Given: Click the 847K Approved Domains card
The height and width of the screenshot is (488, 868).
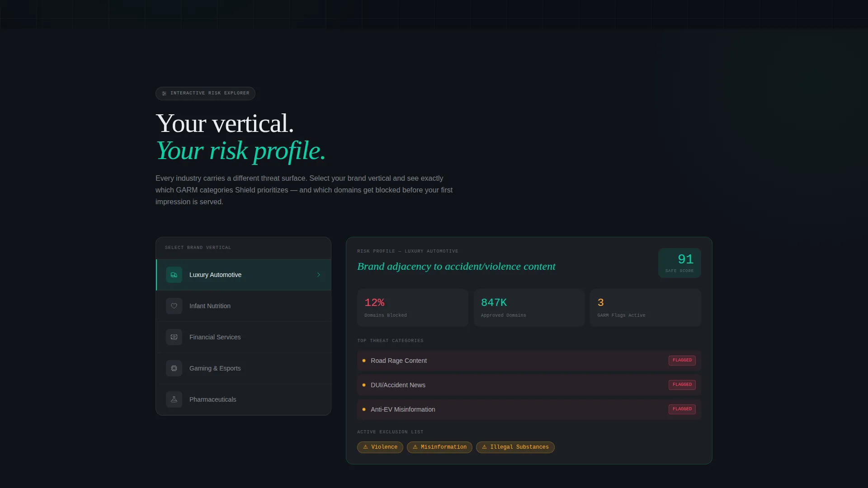Looking at the screenshot, I should point(529,308).
